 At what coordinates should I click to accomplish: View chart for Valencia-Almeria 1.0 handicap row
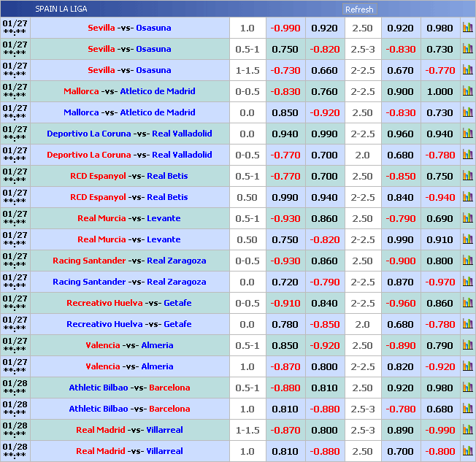pyautogui.click(x=467, y=366)
